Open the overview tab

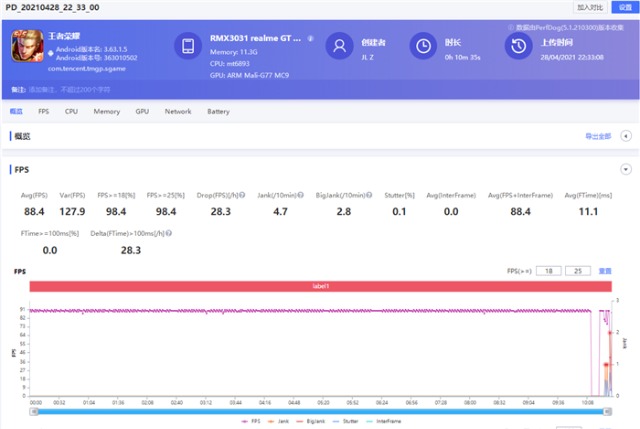(16, 111)
